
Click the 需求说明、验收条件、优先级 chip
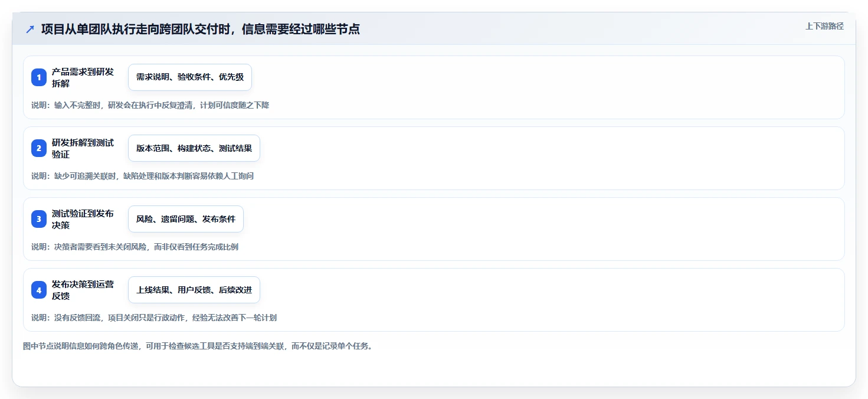pos(190,77)
